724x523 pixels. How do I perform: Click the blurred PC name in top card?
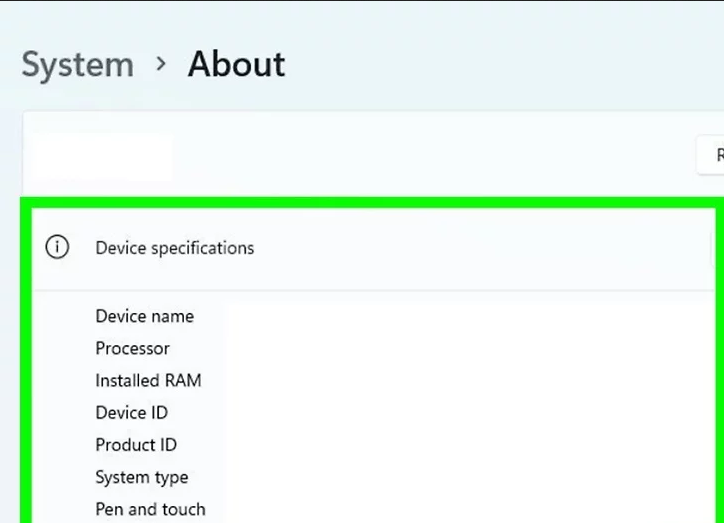103,156
